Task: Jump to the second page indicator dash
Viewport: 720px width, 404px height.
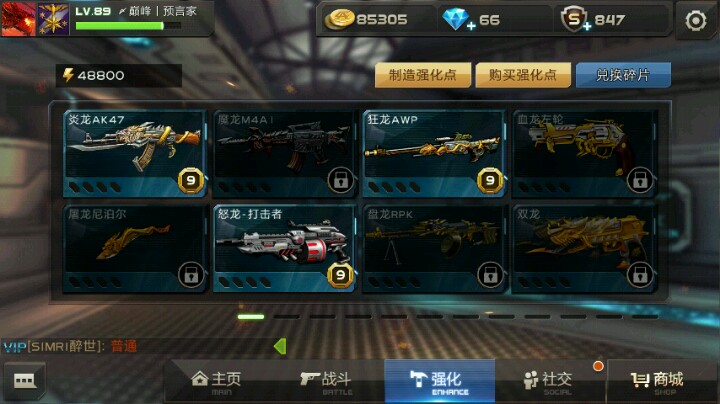Action: coord(287,317)
